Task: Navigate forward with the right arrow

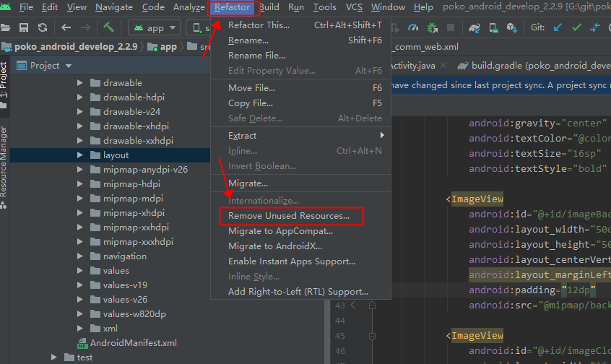Action: tap(85, 27)
